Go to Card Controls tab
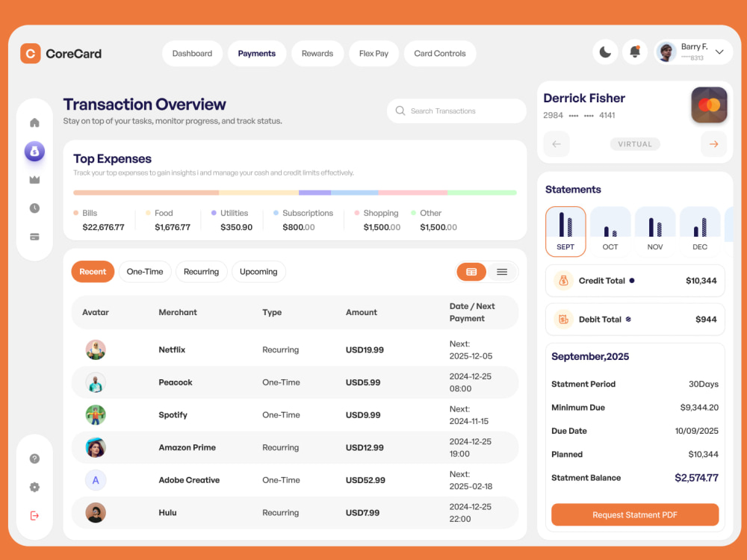Screen dimensions: 747x560 tap(440, 53)
